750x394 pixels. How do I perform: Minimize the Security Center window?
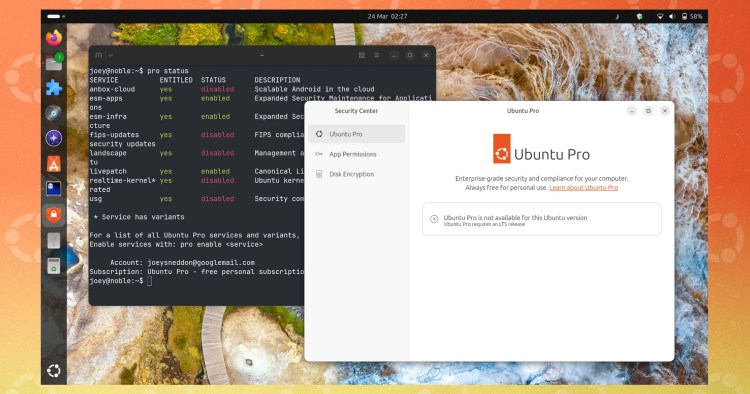click(632, 111)
